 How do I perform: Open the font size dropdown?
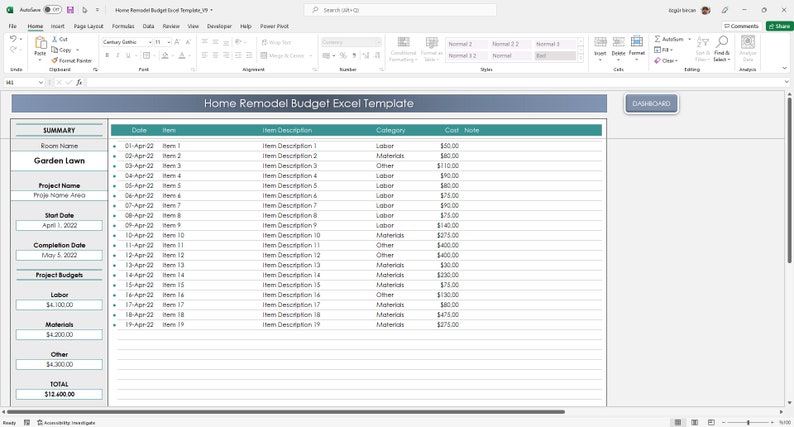(x=169, y=42)
